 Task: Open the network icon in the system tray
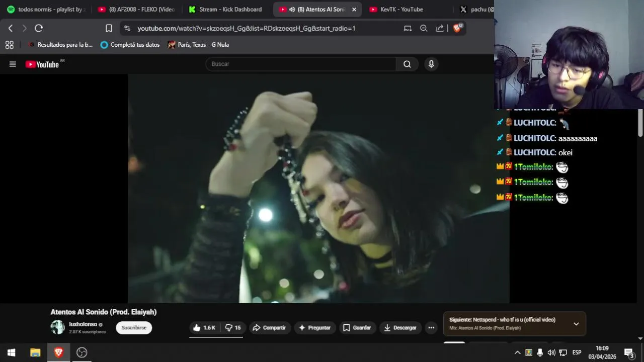563,352
